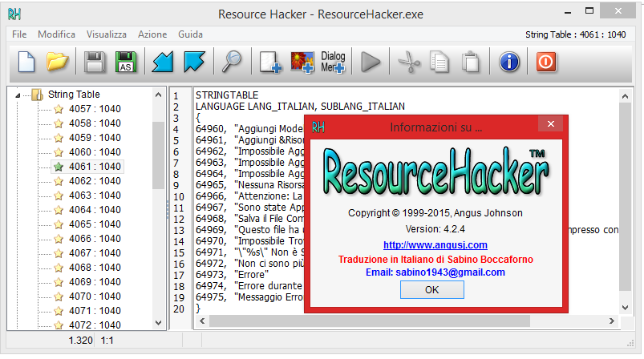The image size is (644, 359).
Task: Click the RH logo in main title bar
Action: click(x=14, y=14)
